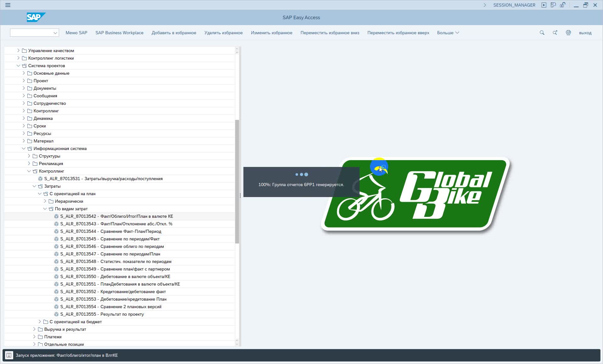Click gear icon of S_ALR_87013555 row
This screenshot has width=603, height=364.
click(x=57, y=314)
